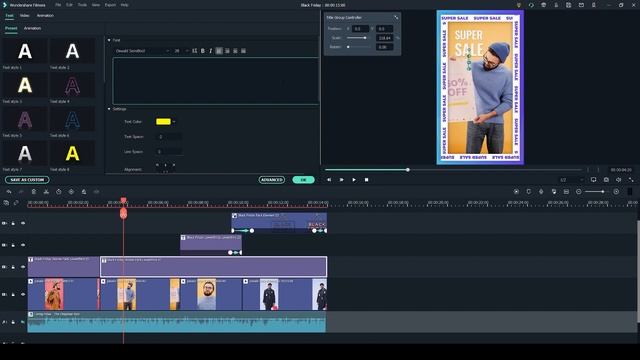Expand the Text Color dropdown arrow

click(174, 122)
